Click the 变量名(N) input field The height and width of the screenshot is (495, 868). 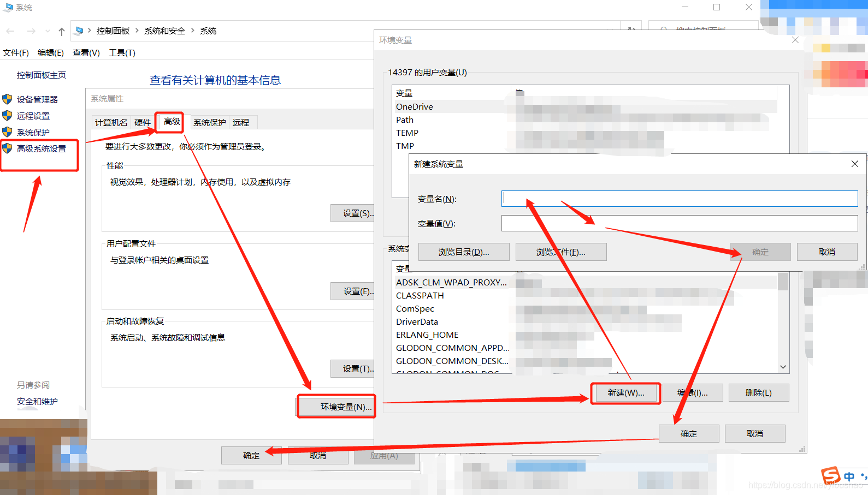coord(680,199)
